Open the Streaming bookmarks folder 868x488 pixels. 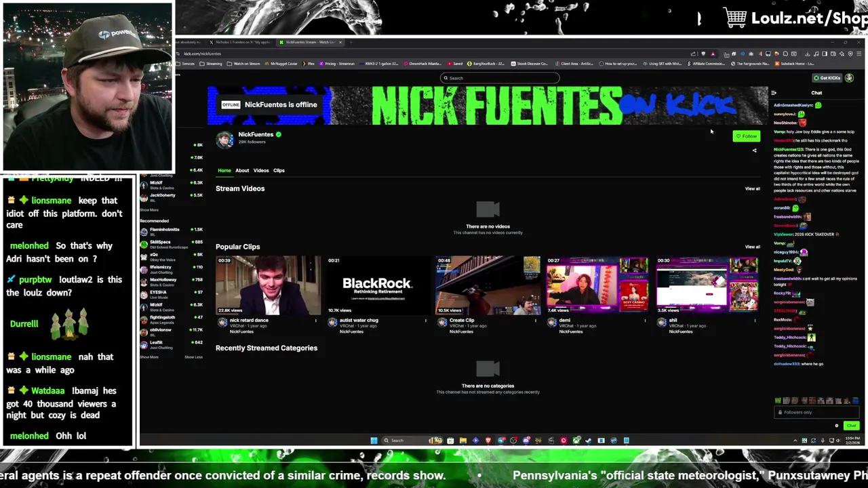tap(211, 64)
